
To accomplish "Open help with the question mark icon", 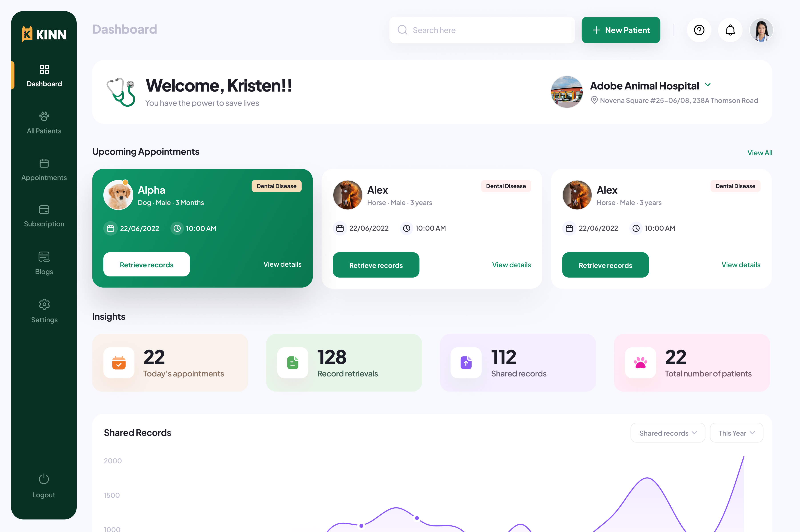I will 699,30.
